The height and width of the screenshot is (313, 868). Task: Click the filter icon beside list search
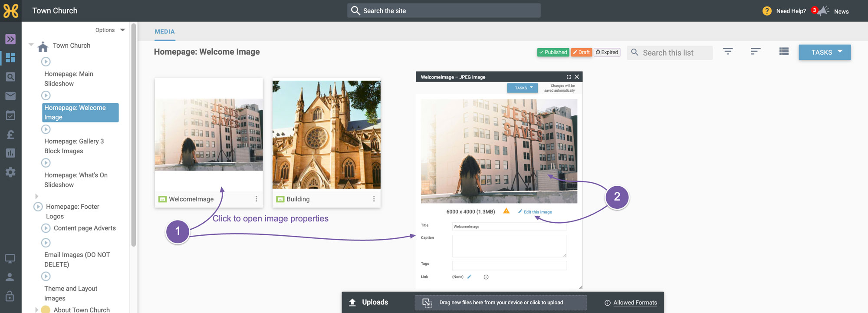click(x=728, y=52)
